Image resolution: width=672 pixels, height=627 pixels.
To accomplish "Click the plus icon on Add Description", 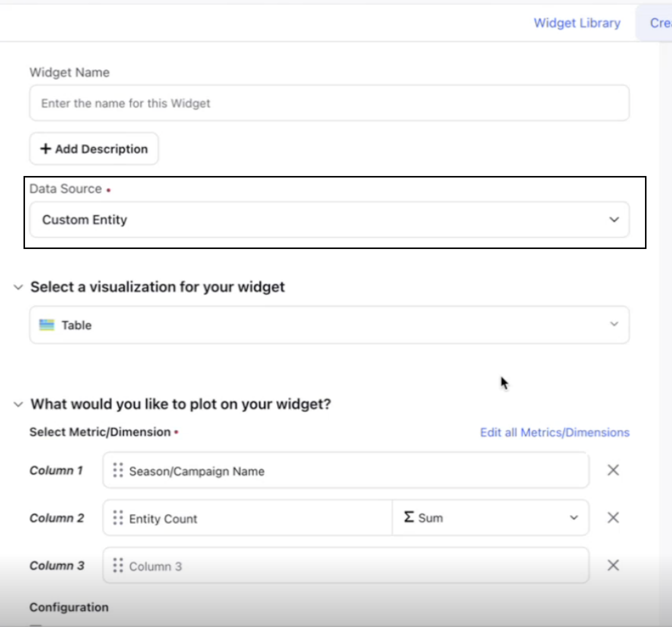I will click(x=45, y=148).
